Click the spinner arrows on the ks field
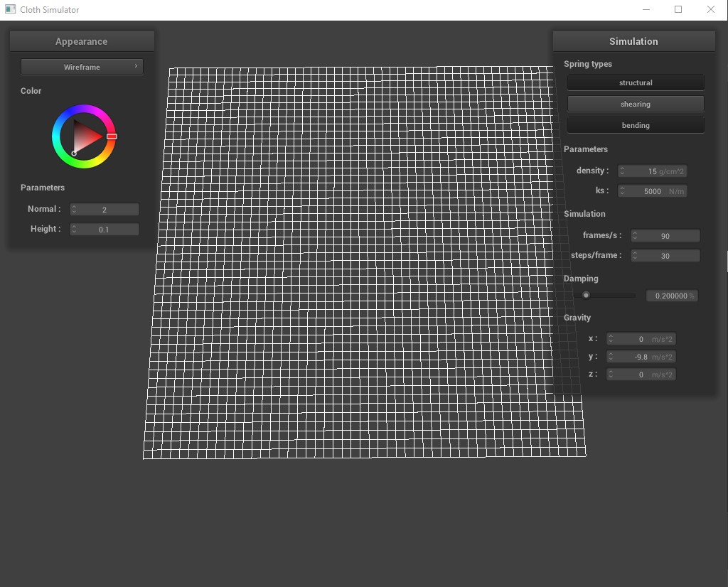This screenshot has height=587, width=728. click(x=622, y=191)
